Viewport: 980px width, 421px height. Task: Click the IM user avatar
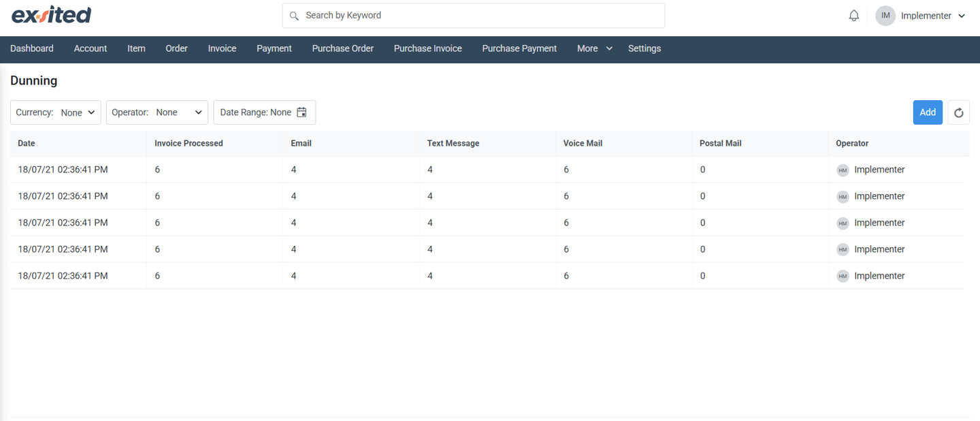click(x=885, y=16)
